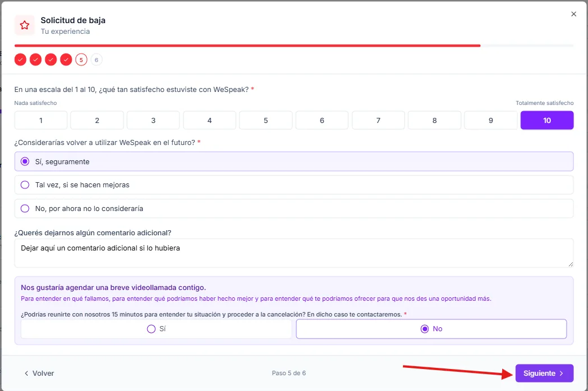Choose the 'Sí, seguramente' radio option
Image resolution: width=588 pixels, height=391 pixels.
pyautogui.click(x=294, y=161)
